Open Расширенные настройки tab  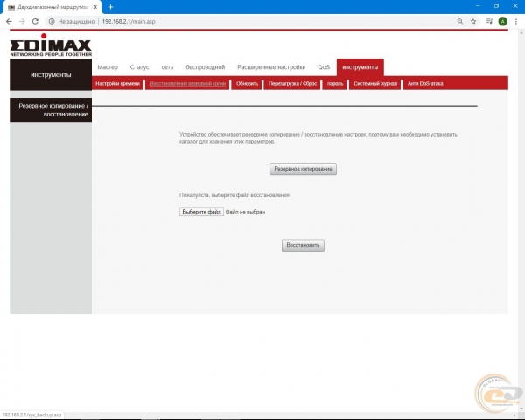click(271, 67)
